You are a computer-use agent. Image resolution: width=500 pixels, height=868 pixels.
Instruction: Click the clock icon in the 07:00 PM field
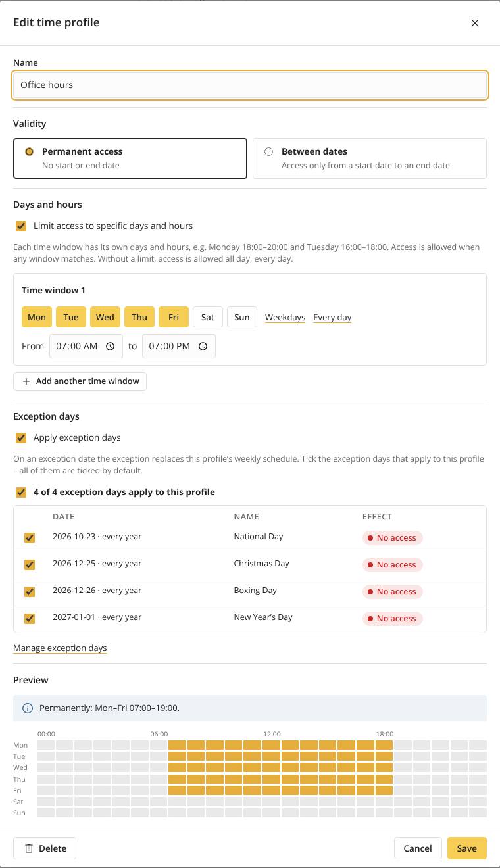[x=203, y=346]
